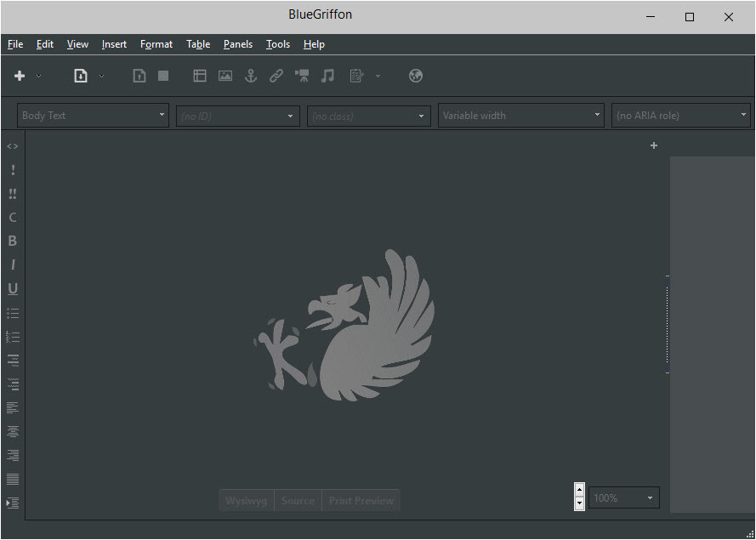Click the definition description icon
Screen dimensions: 756x540
click(x=13, y=384)
